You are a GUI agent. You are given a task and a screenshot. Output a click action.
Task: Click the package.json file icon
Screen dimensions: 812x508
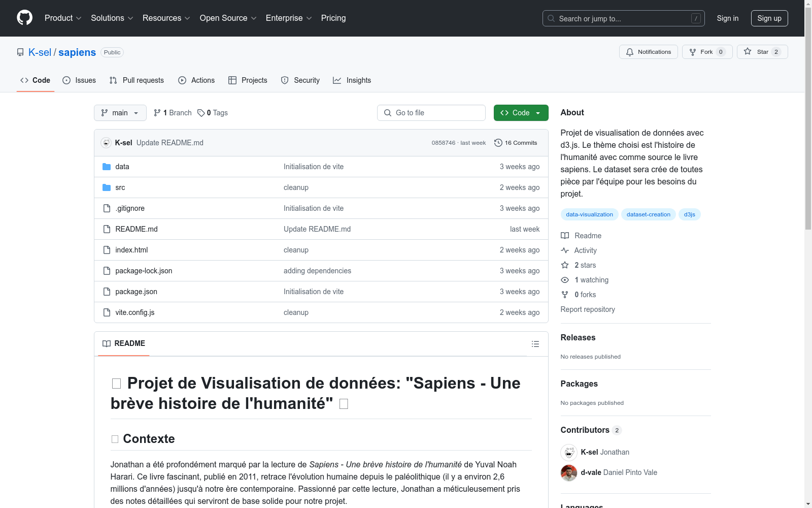(107, 292)
